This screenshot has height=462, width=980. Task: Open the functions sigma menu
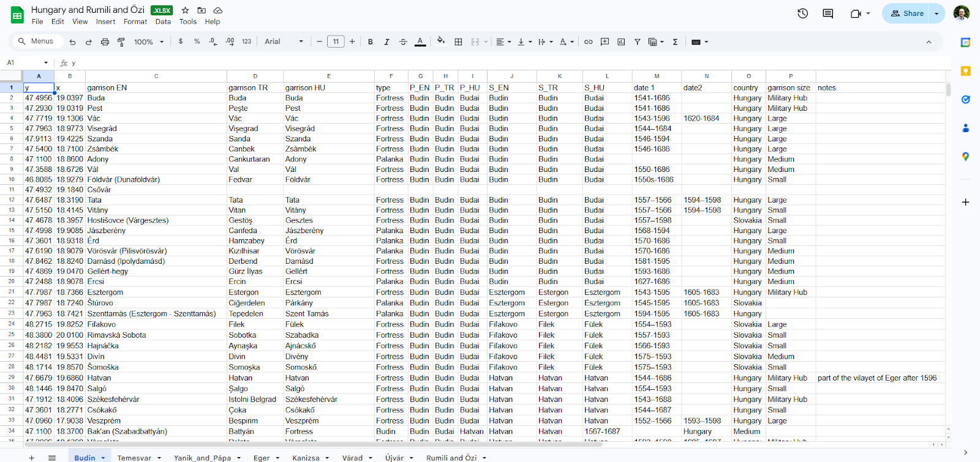coord(675,42)
